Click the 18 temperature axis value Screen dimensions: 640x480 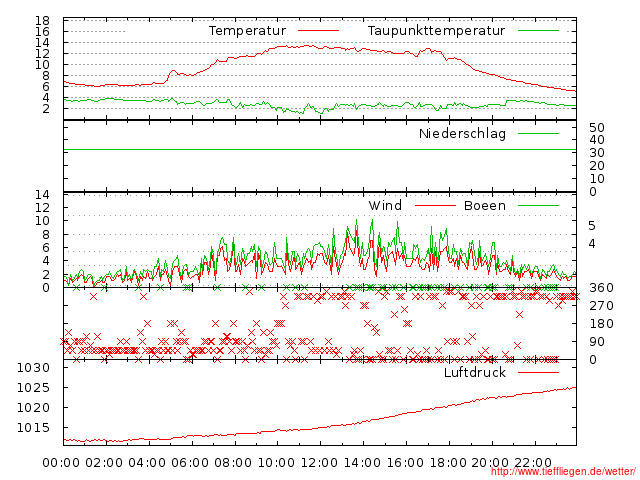(x=42, y=20)
